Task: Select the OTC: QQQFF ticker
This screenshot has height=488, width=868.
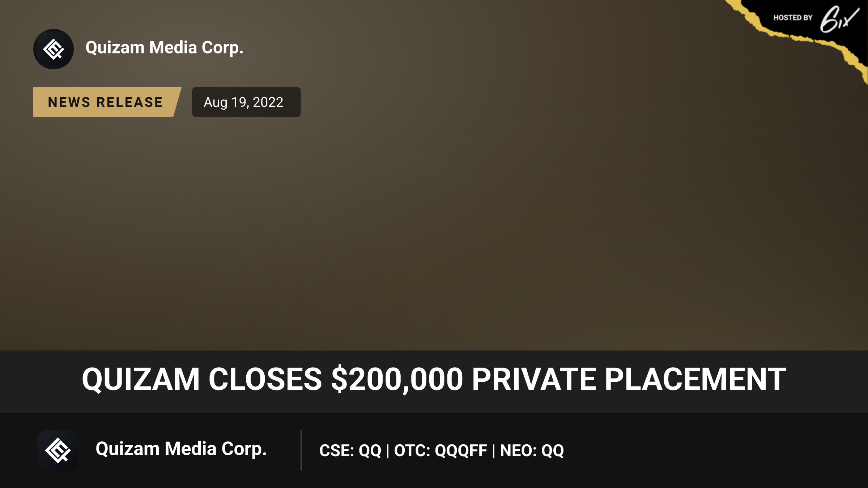Action: (x=441, y=451)
